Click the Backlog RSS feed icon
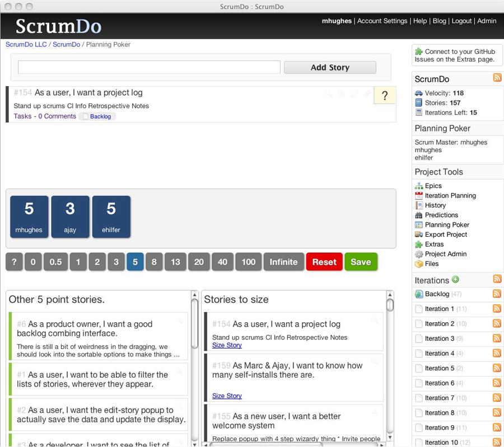 pyautogui.click(x=497, y=294)
